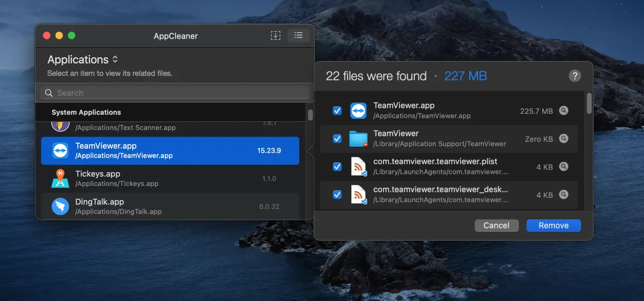
Task: Click the drop-zone icon in AppCleaner toolbar
Action: [x=275, y=36]
